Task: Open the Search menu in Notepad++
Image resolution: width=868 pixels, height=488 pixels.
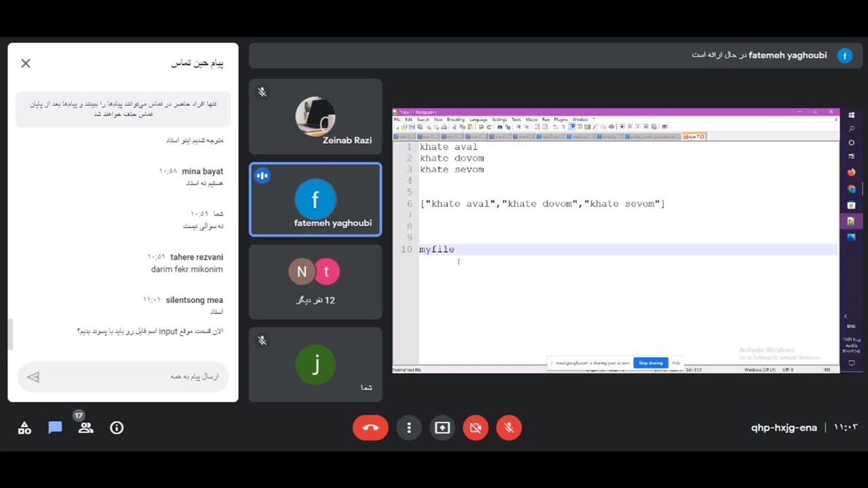Action: [x=422, y=119]
